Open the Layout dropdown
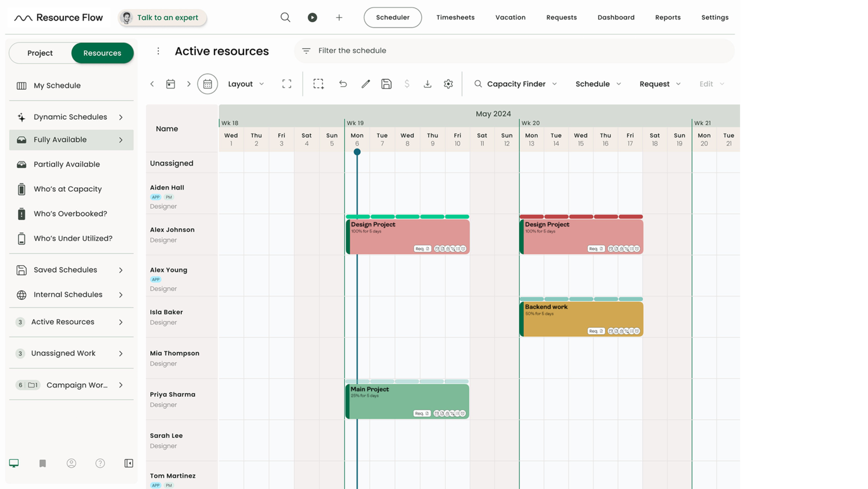Viewport: 868px width, 489px height. pos(245,83)
